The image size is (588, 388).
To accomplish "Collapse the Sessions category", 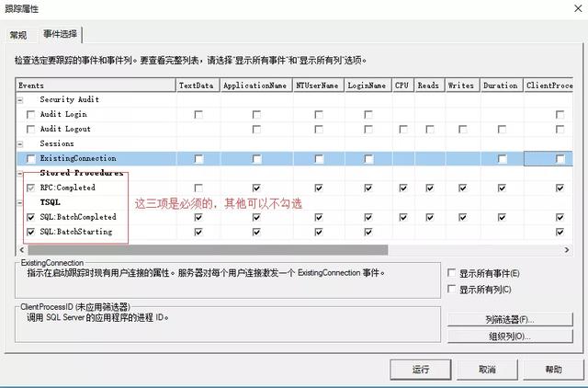I will tap(20, 144).
